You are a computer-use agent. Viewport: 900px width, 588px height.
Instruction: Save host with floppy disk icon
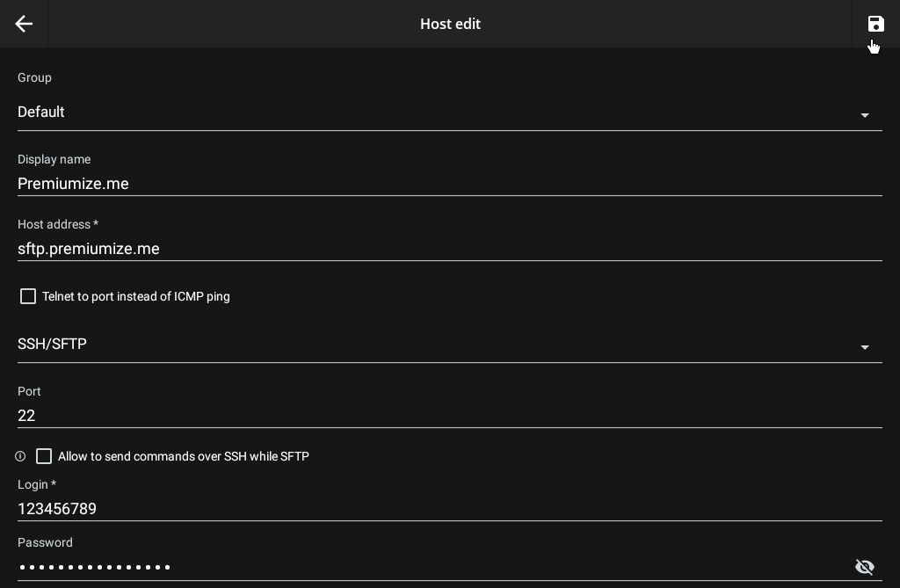[x=876, y=24]
